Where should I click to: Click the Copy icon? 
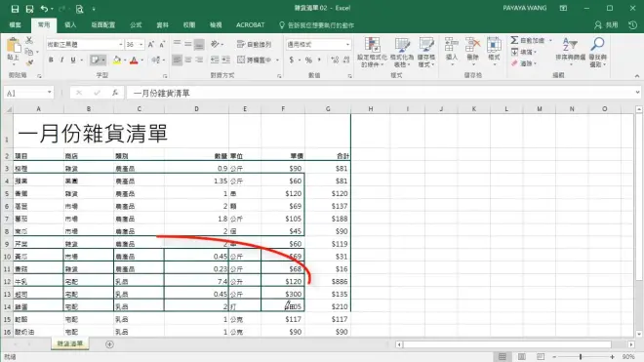28,52
